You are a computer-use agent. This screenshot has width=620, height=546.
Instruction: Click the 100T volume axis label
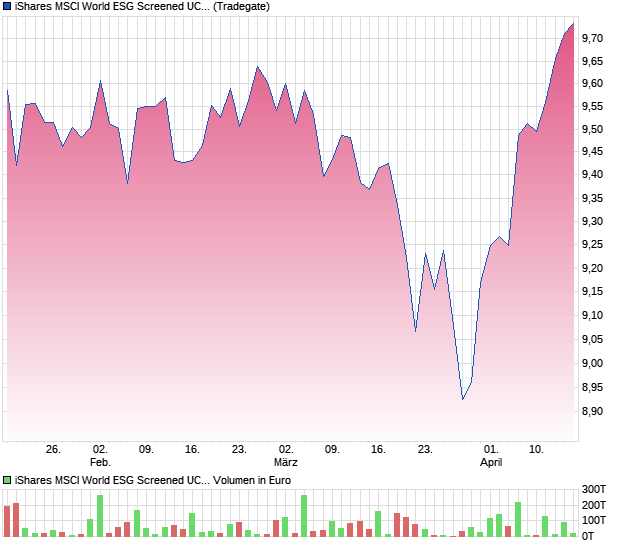tap(594, 520)
